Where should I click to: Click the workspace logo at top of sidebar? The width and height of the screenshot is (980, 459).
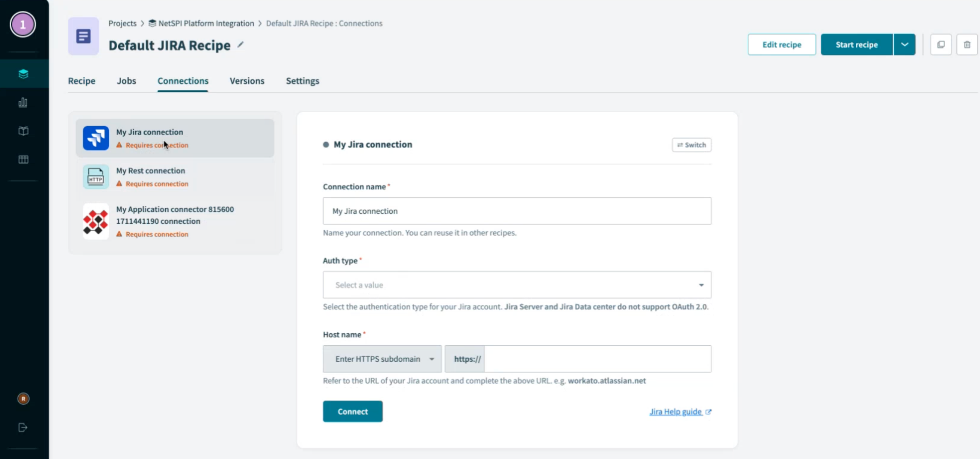click(x=23, y=25)
